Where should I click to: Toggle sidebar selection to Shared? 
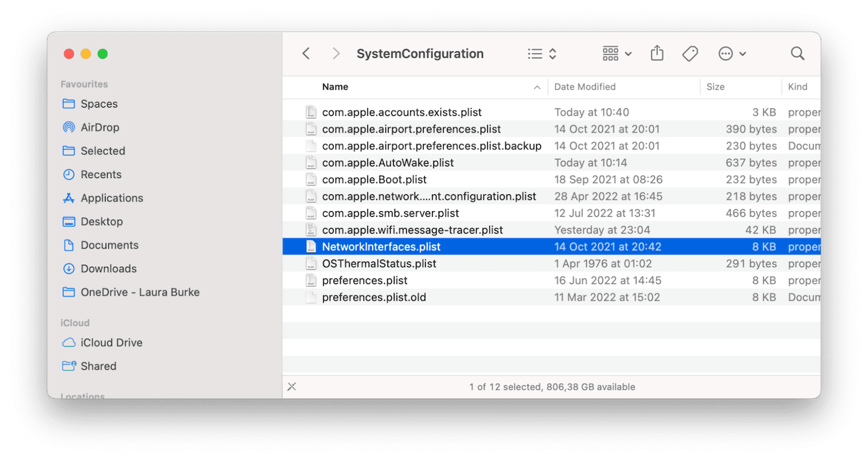[x=98, y=366]
